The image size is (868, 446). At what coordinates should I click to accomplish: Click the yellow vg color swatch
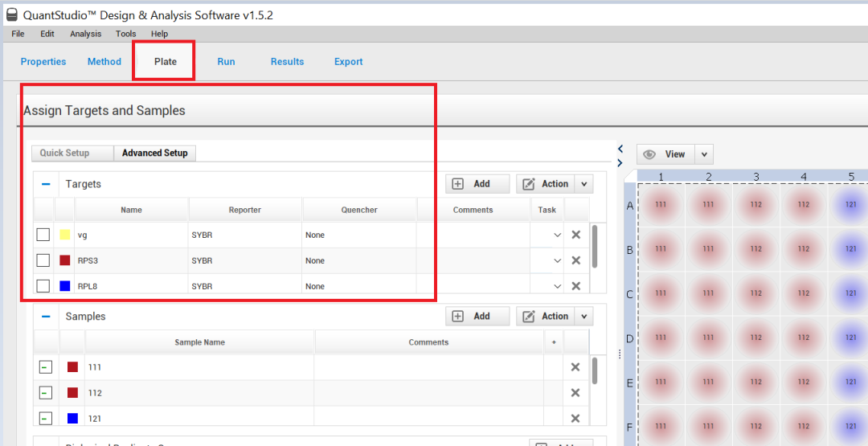coord(65,235)
